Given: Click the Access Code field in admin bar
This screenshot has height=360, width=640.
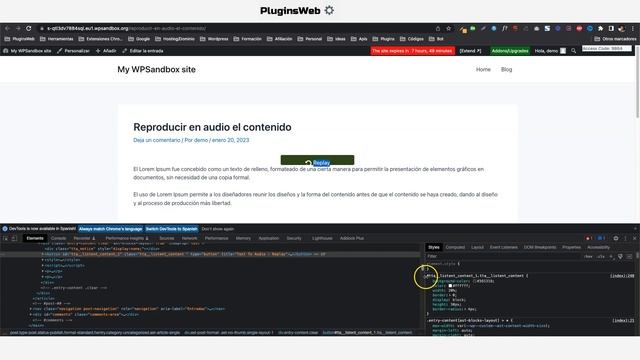Looking at the screenshot, I should click(x=607, y=49).
